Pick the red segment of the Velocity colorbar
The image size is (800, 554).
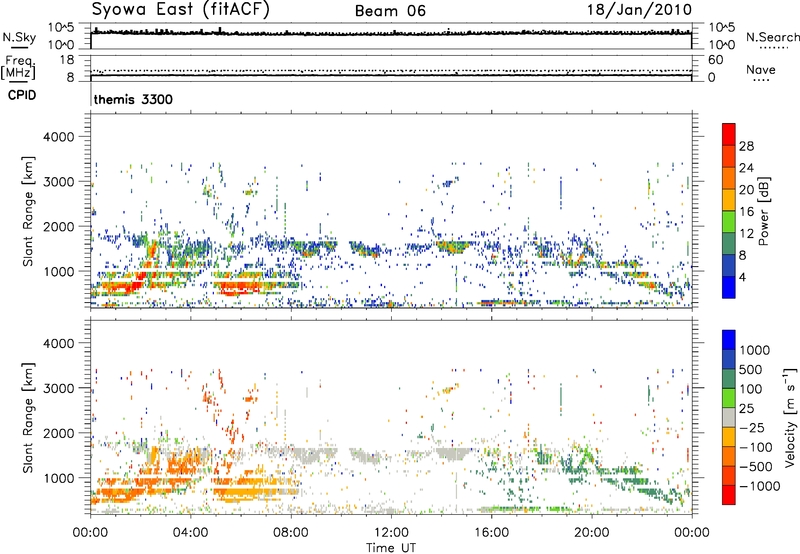[x=729, y=495]
